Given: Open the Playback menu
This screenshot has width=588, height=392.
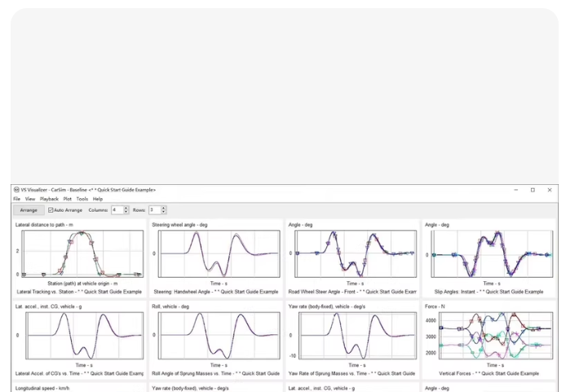Looking at the screenshot, I should pyautogui.click(x=49, y=199).
